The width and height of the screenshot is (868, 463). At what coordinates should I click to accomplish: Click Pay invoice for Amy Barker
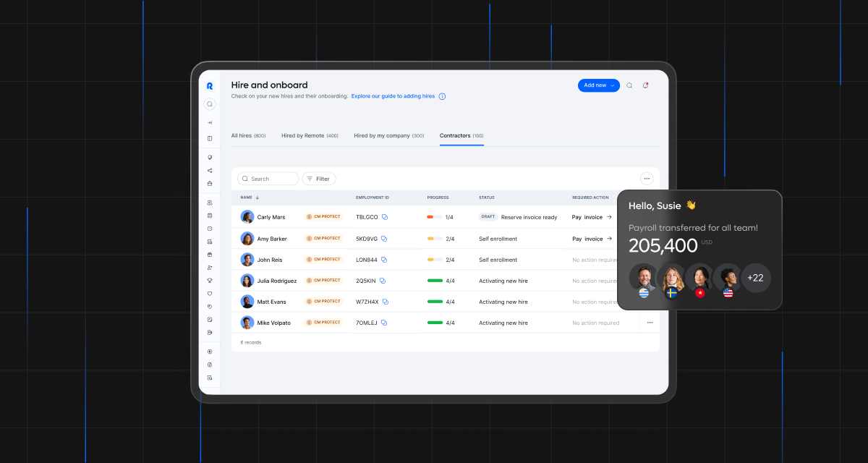click(592, 239)
